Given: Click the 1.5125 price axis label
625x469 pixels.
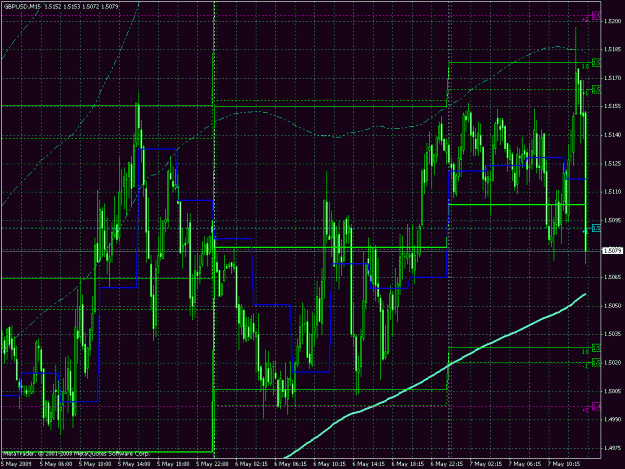Looking at the screenshot, I should click(x=613, y=164).
